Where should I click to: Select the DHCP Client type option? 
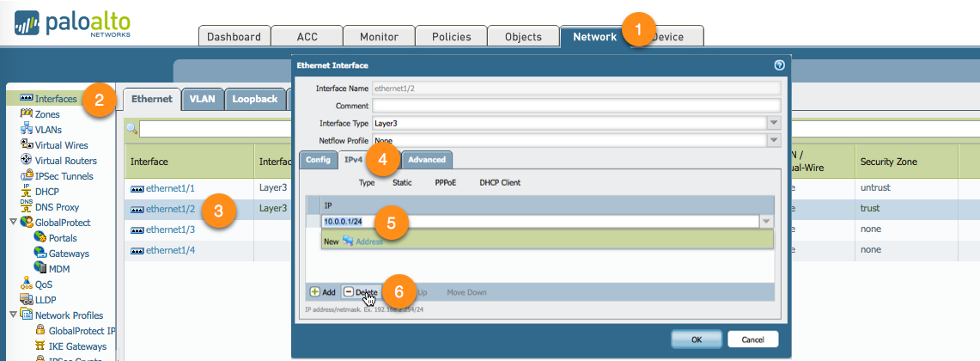click(x=500, y=183)
